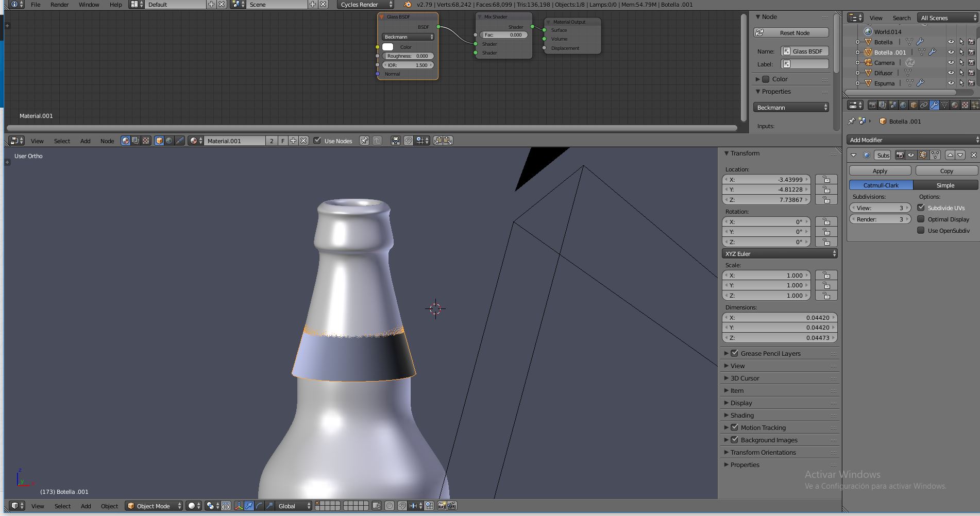Screen dimensions: 980x516
Task: Open the Render menu in info header
Action: tap(59, 4)
